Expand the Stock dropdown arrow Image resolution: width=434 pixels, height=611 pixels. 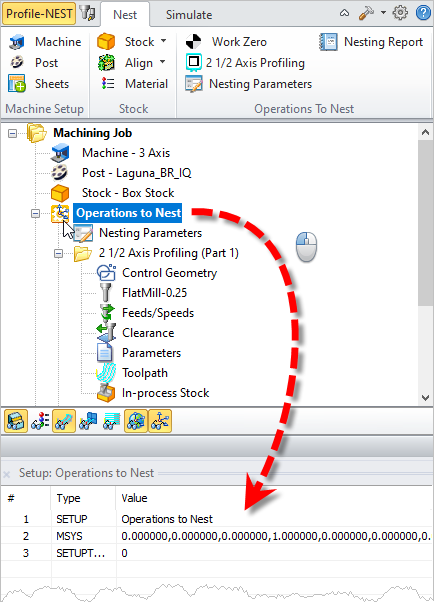click(163, 41)
